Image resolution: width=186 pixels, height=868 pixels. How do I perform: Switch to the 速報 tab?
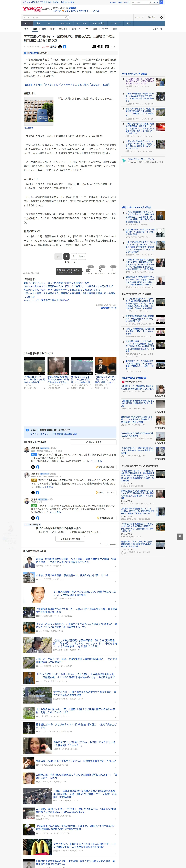pyautogui.click(x=38, y=24)
